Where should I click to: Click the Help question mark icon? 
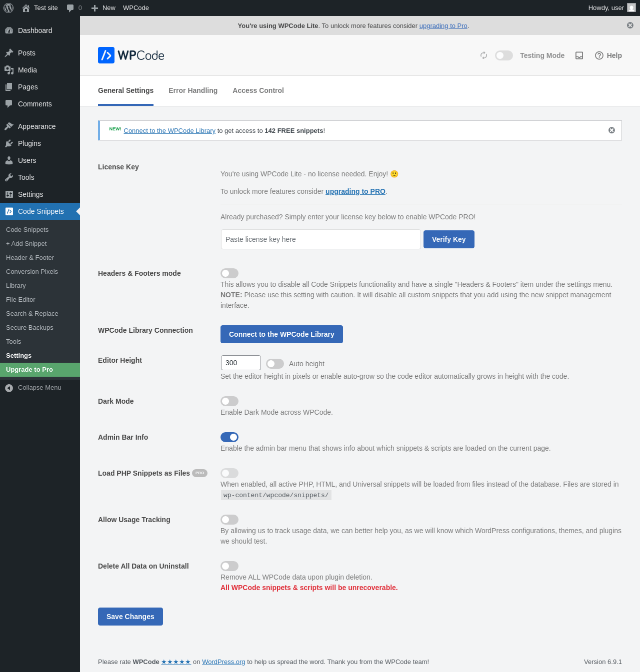599,55
